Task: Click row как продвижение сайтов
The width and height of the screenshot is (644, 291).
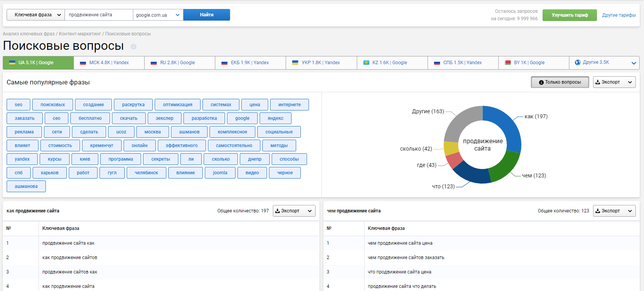Action: click(x=161, y=258)
